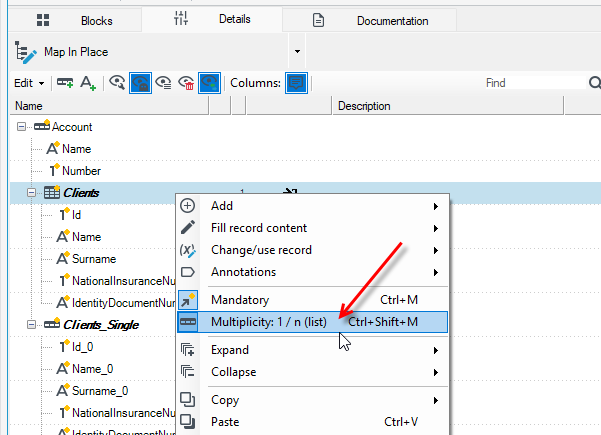Click the Clients table list icon
Screen dimensions: 601x435
pyautogui.click(x=52, y=192)
